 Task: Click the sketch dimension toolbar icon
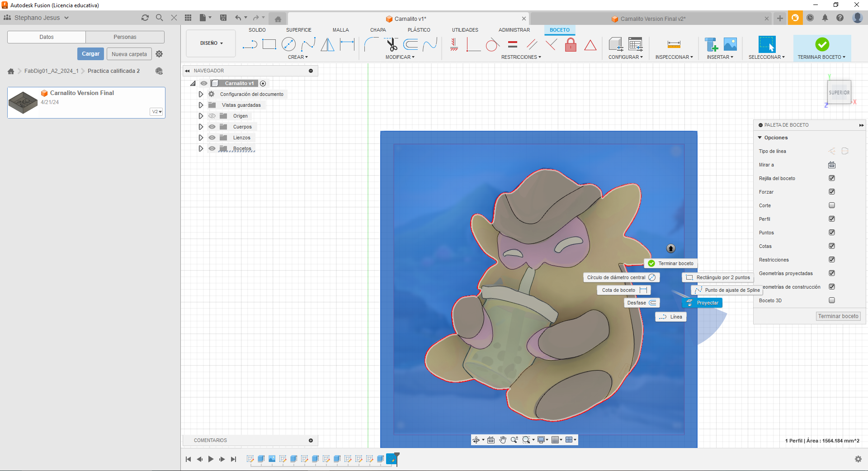[347, 44]
